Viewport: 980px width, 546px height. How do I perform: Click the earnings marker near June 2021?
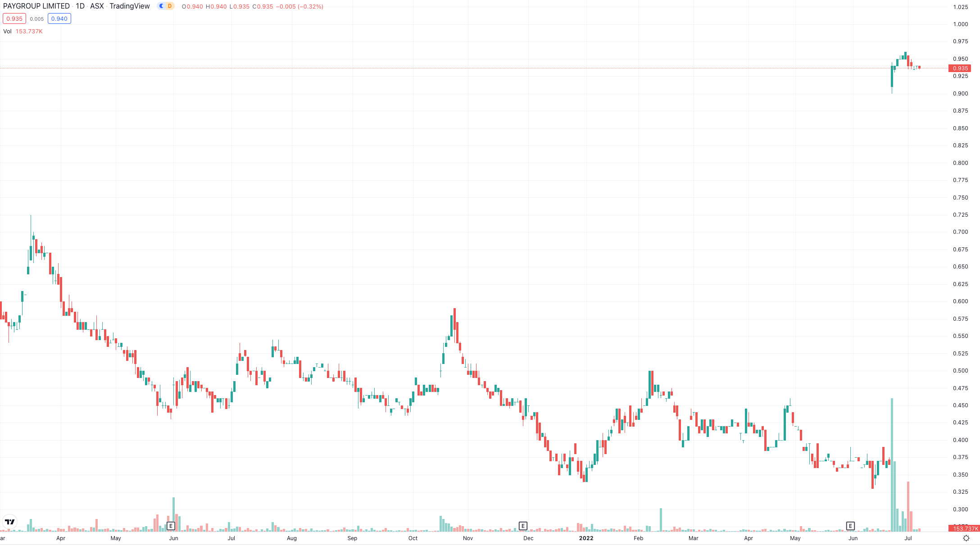coord(171,526)
